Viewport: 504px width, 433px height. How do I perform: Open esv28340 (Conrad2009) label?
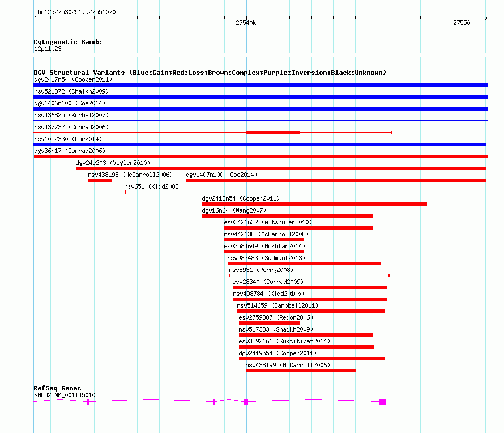coord(268,282)
